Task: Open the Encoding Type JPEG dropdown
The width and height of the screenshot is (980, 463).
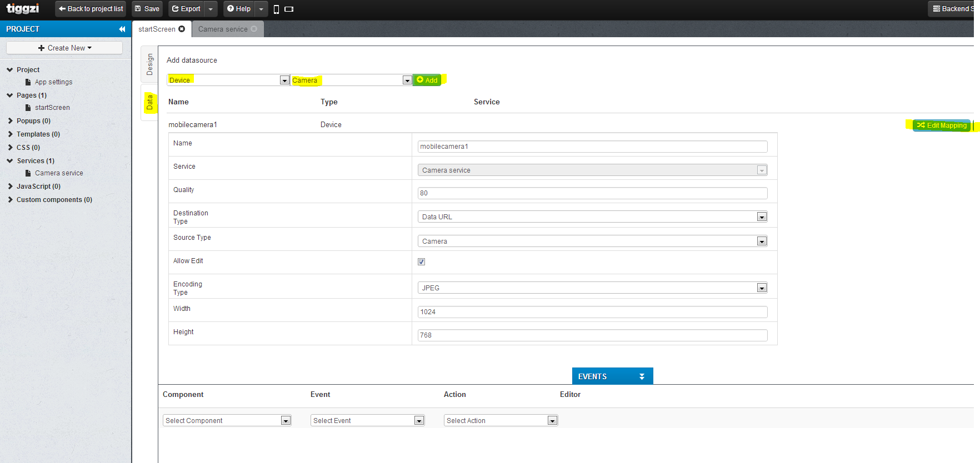Action: click(x=761, y=288)
